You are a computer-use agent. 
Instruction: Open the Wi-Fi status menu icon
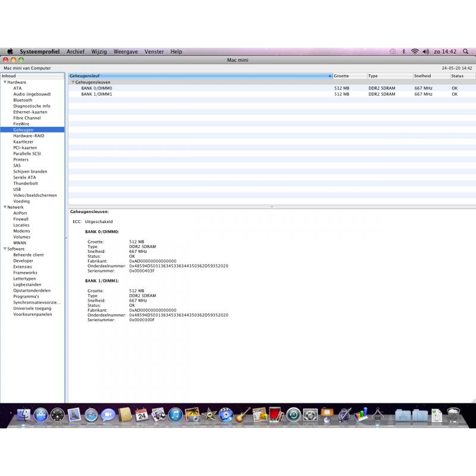coord(415,52)
